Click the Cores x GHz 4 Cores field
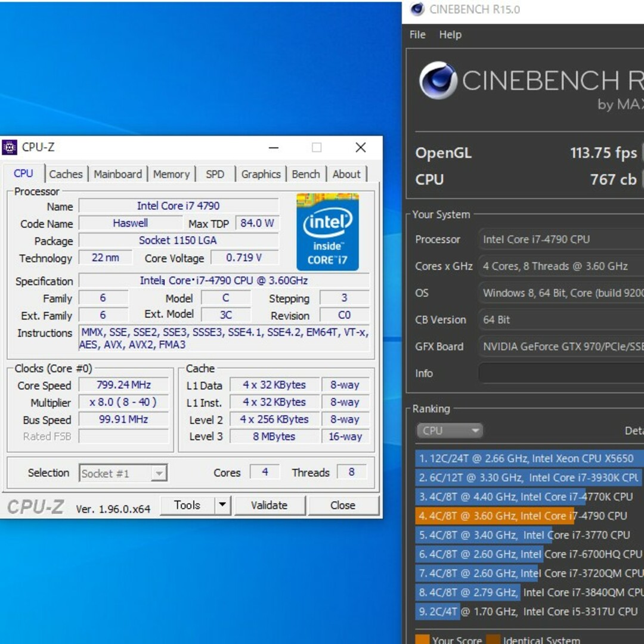 pos(561,266)
